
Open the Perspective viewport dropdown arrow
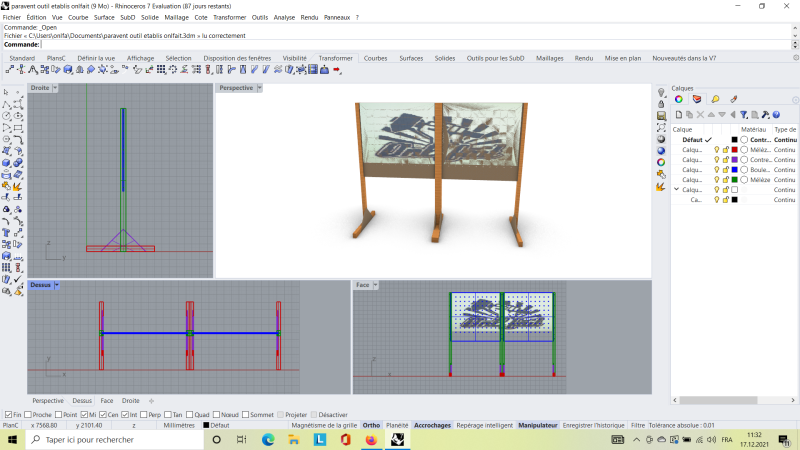(x=259, y=88)
